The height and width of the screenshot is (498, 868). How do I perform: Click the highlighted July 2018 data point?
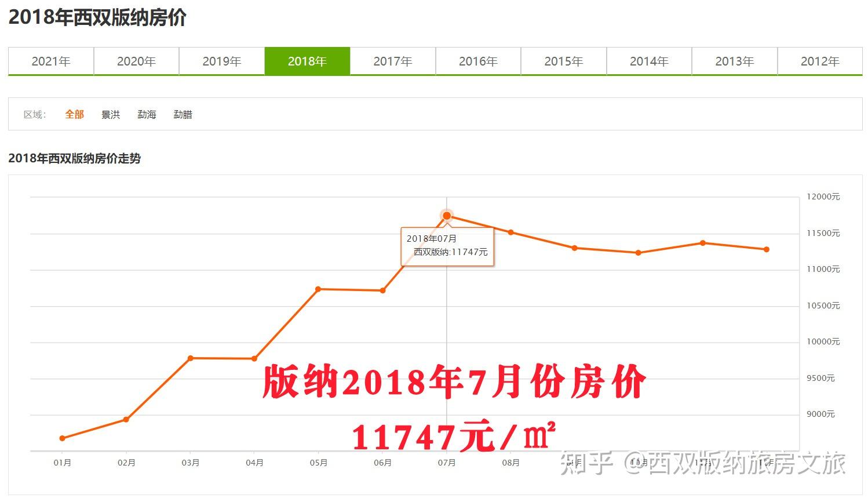tap(447, 215)
